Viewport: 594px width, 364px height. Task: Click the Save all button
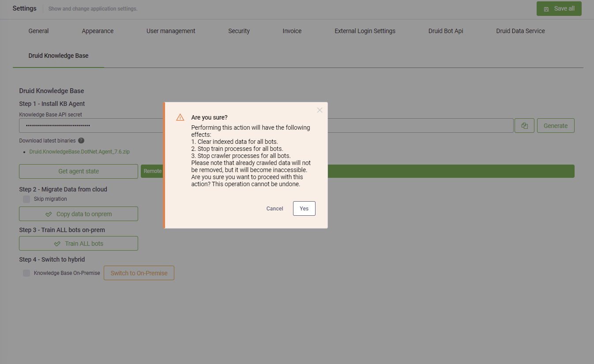pyautogui.click(x=559, y=9)
